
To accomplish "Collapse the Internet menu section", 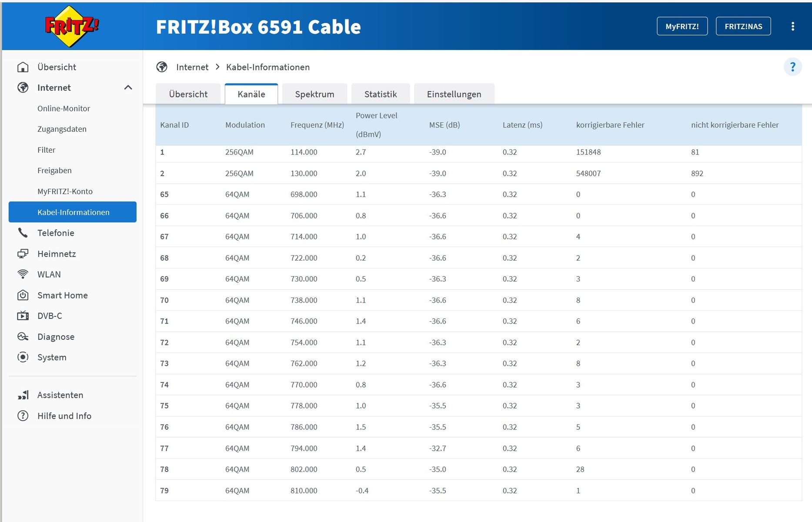I will click(x=128, y=87).
